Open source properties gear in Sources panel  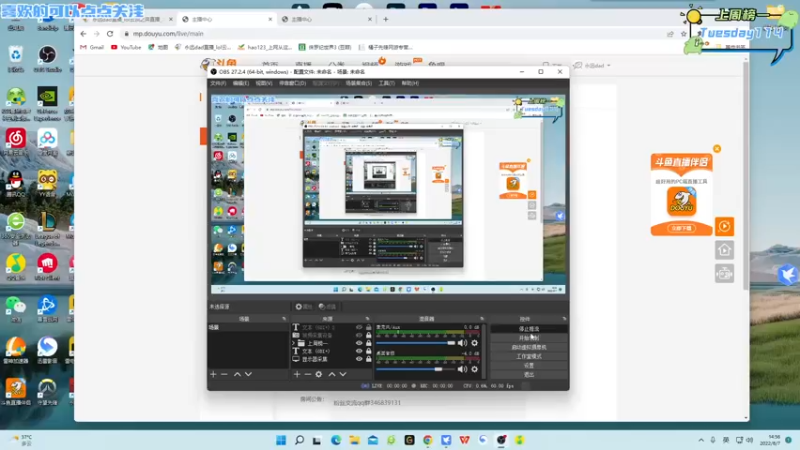[x=319, y=374]
